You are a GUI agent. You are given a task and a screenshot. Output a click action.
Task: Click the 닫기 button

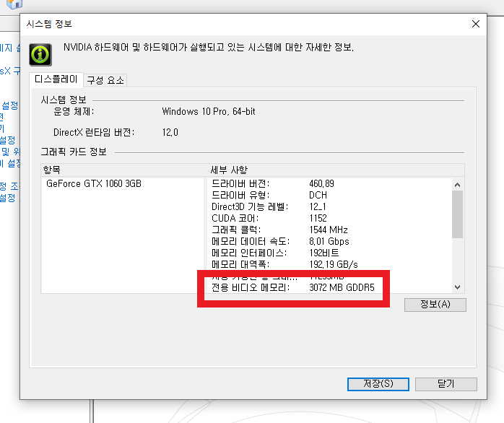pos(446,384)
